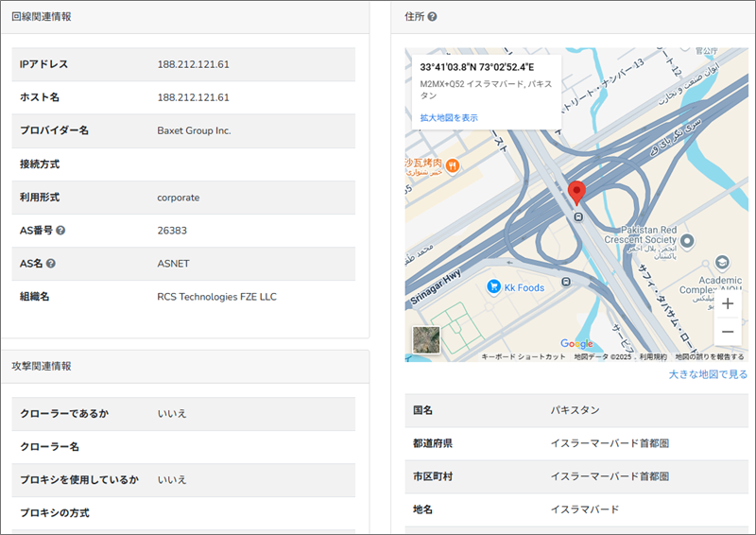This screenshot has width=756, height=535.
Task: Click the 接続方式 row label
Action: tap(40, 164)
